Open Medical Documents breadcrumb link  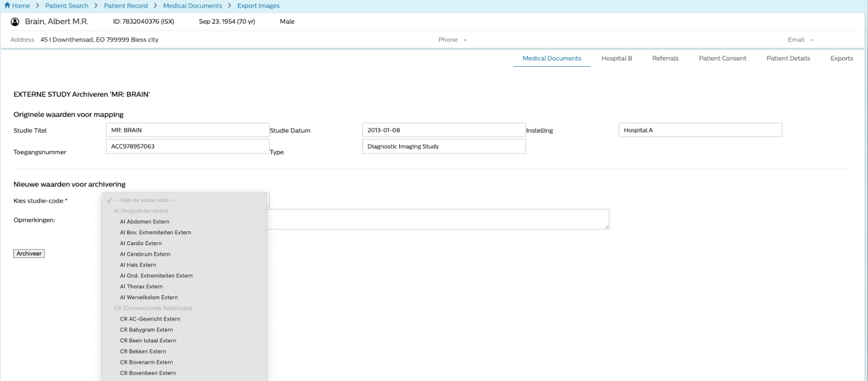[193, 6]
